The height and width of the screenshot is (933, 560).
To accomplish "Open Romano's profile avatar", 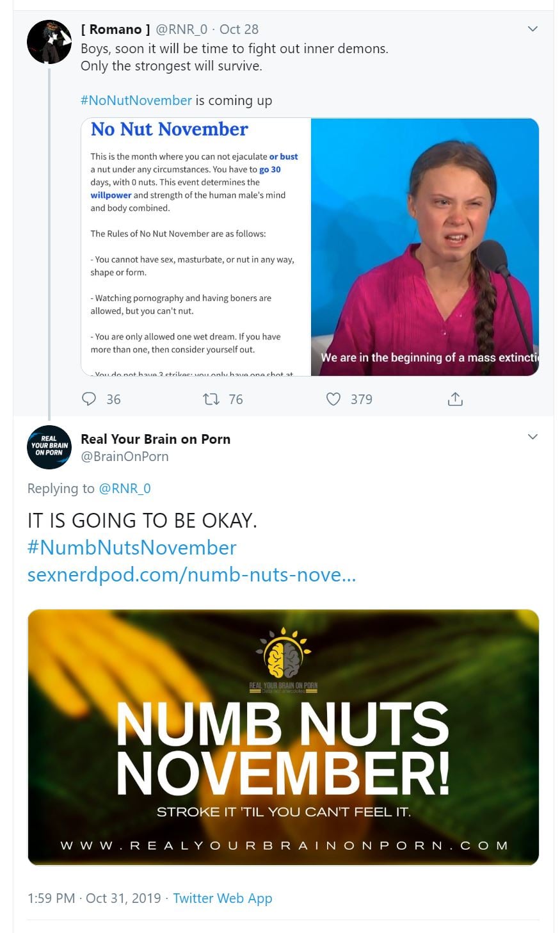I will (x=49, y=42).
